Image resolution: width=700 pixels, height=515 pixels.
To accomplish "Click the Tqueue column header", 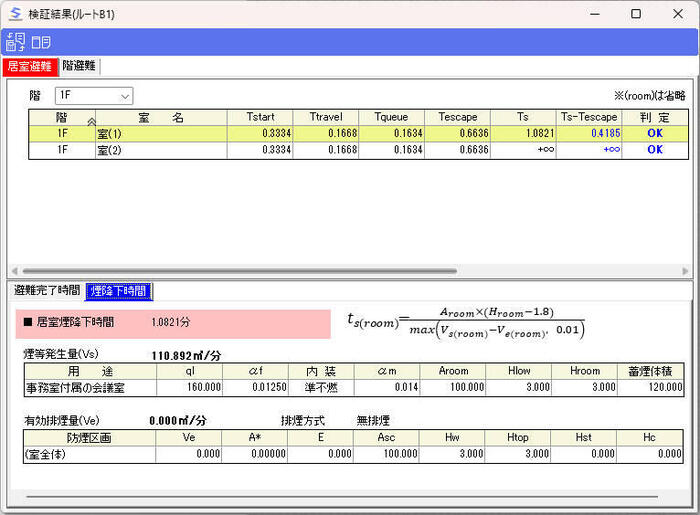I will point(392,117).
